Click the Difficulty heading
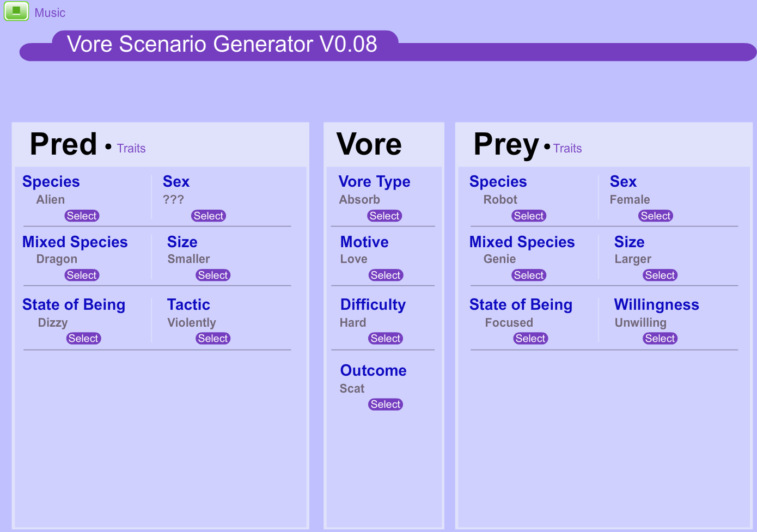This screenshot has height=532, width=757. pos(373,305)
